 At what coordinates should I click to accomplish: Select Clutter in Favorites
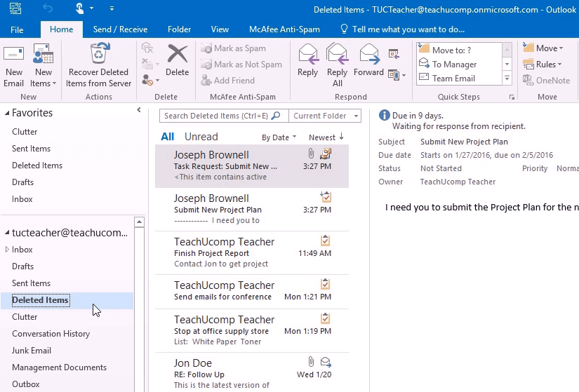[x=25, y=131]
